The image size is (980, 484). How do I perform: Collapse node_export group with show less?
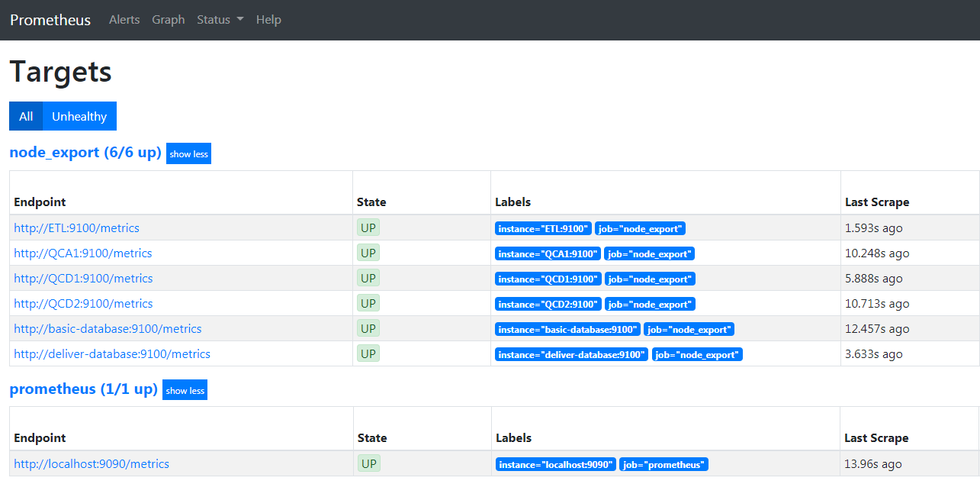(x=188, y=153)
